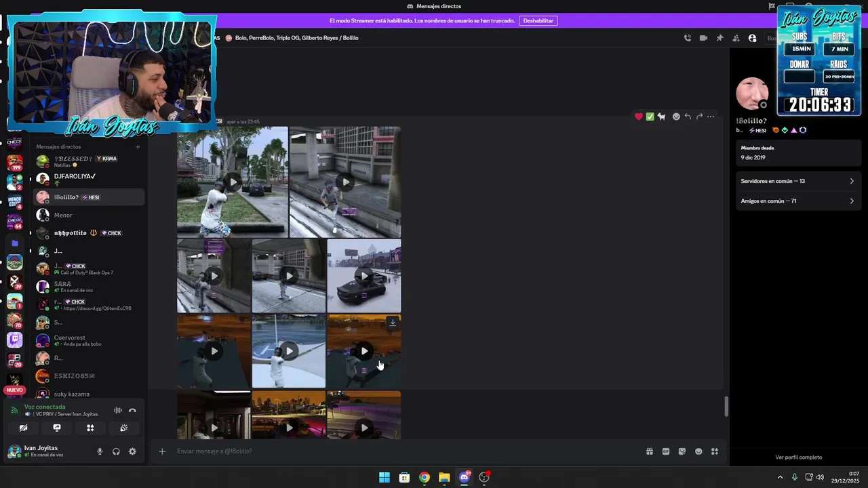Image resolution: width=868 pixels, height=488 pixels.
Task: Start a voice call with the group
Action: coord(687,38)
